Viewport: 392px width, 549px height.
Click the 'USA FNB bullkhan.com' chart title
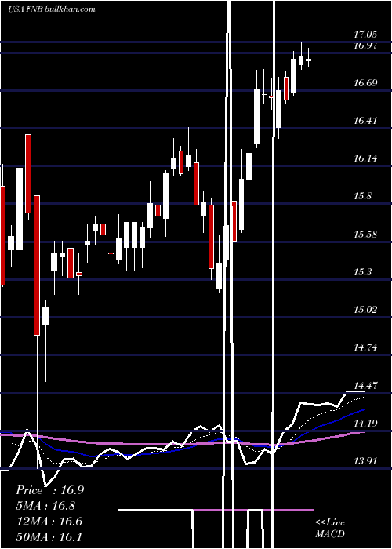pos(52,9)
